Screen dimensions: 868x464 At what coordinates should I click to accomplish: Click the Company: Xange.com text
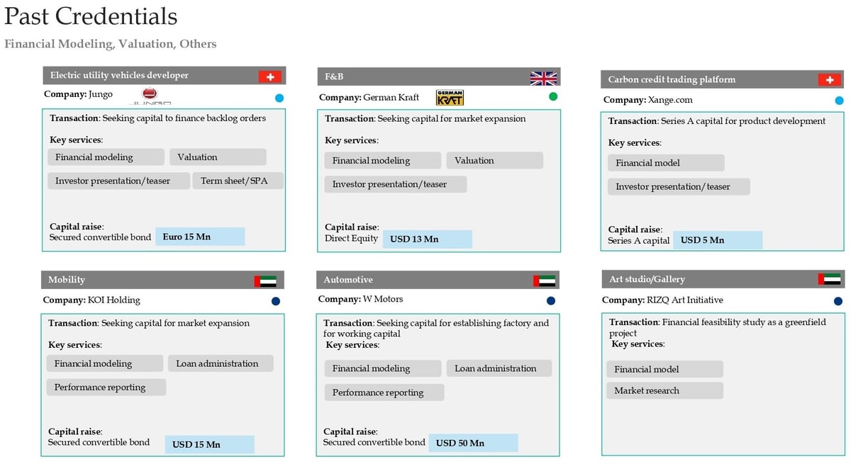click(647, 100)
